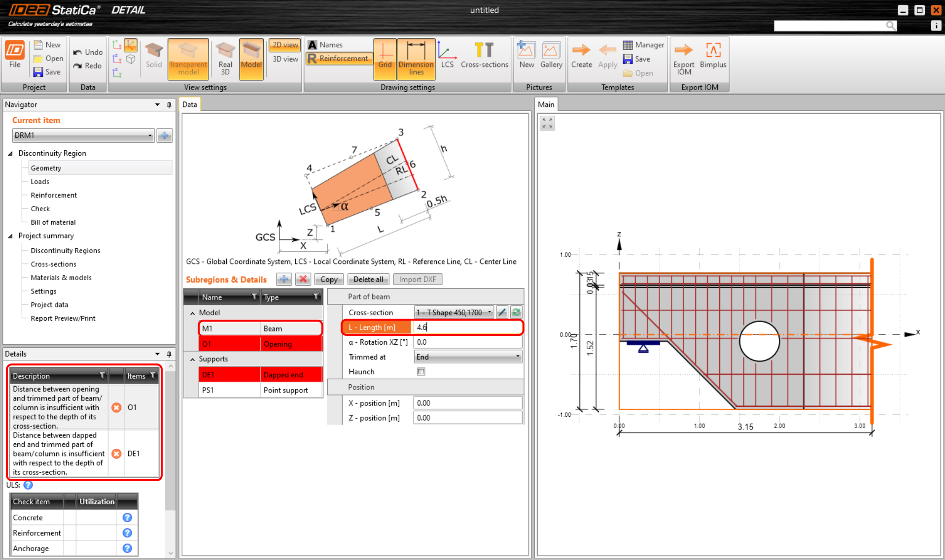
Task: Select the Solid view mode icon
Action: (153, 54)
